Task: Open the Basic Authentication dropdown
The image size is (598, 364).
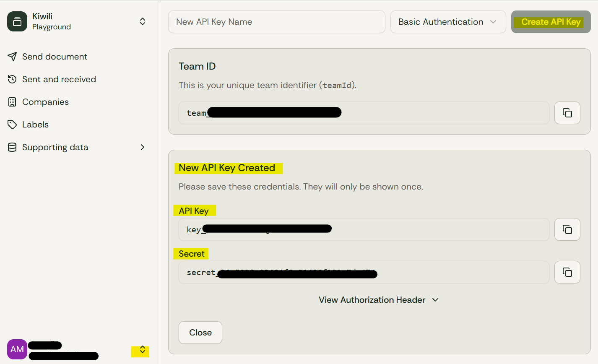Action: (x=448, y=21)
